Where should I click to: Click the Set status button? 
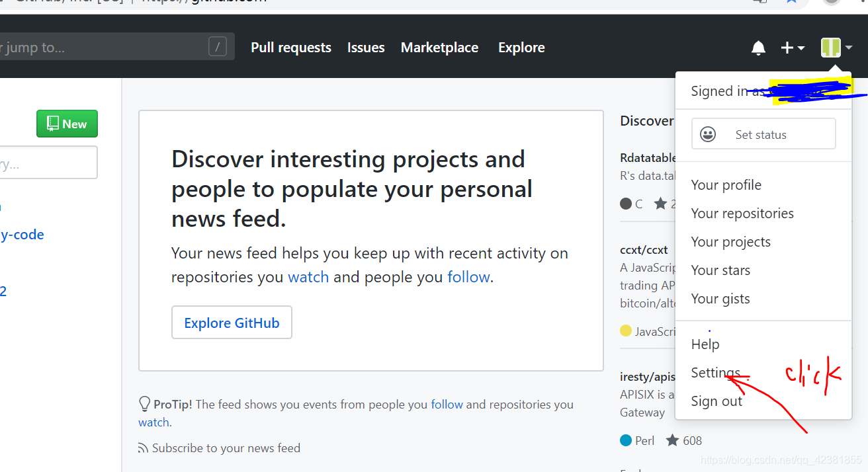[x=763, y=134]
